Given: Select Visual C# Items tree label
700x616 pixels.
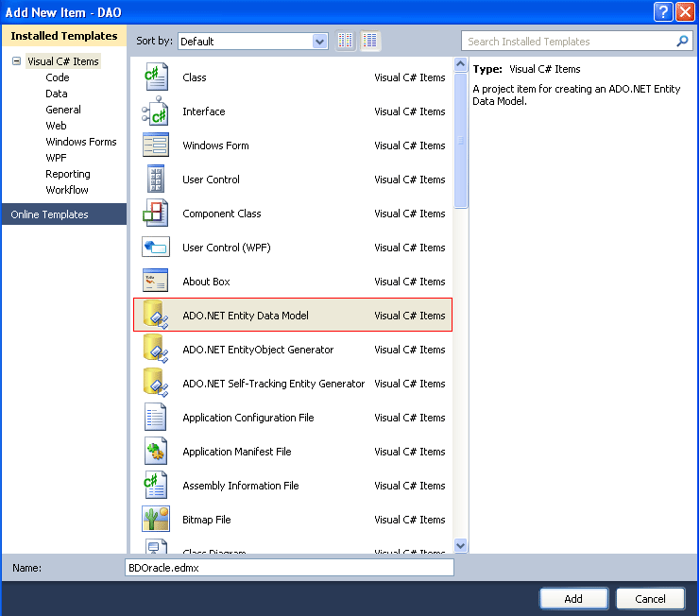Looking at the screenshot, I should point(63,61).
